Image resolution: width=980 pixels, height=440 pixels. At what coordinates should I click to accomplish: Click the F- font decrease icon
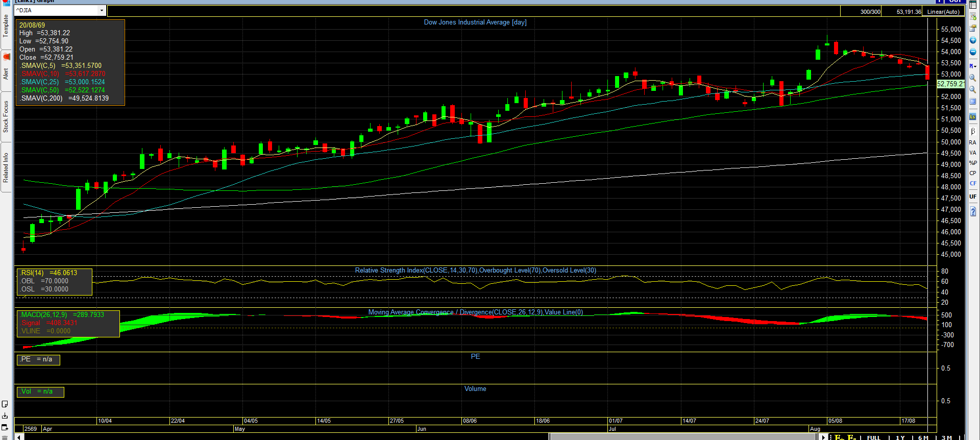click(852, 437)
